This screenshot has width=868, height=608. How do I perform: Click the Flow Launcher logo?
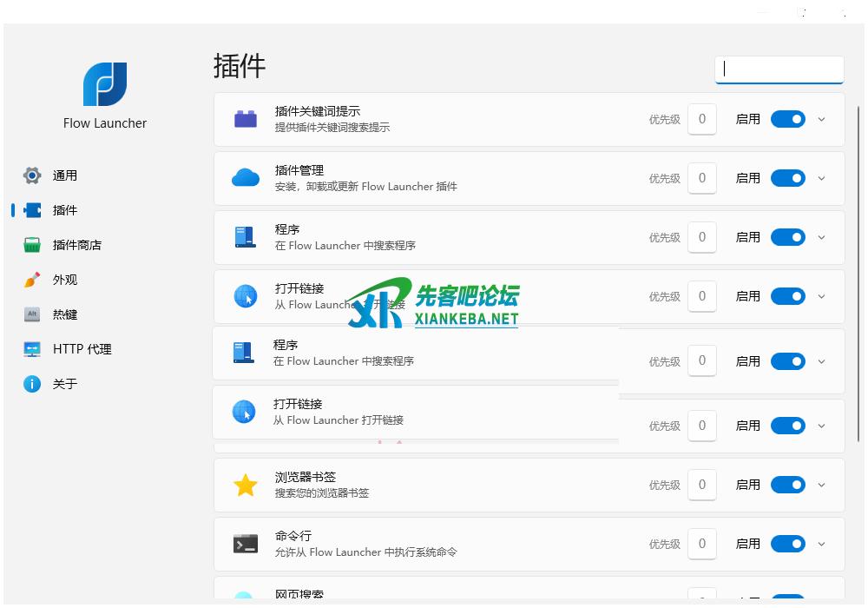[x=105, y=84]
